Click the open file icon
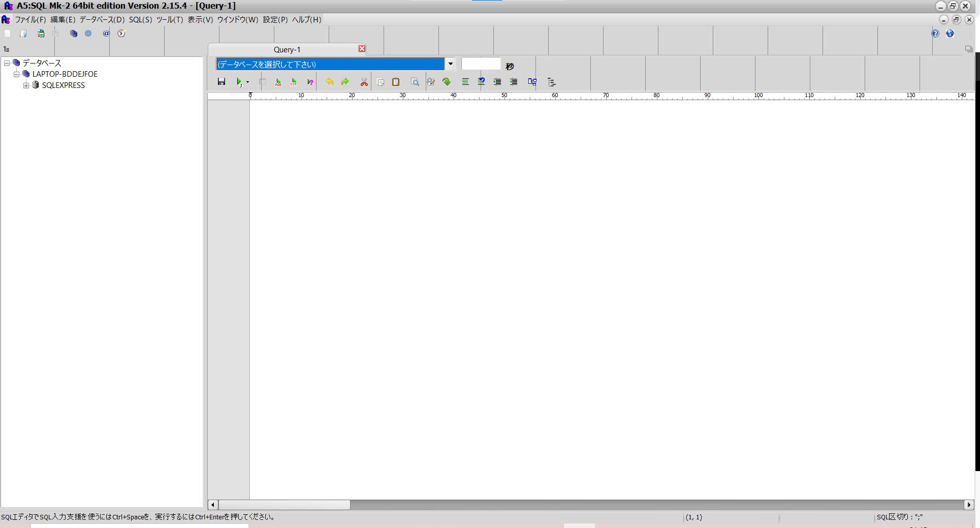980x528 pixels. coord(23,34)
